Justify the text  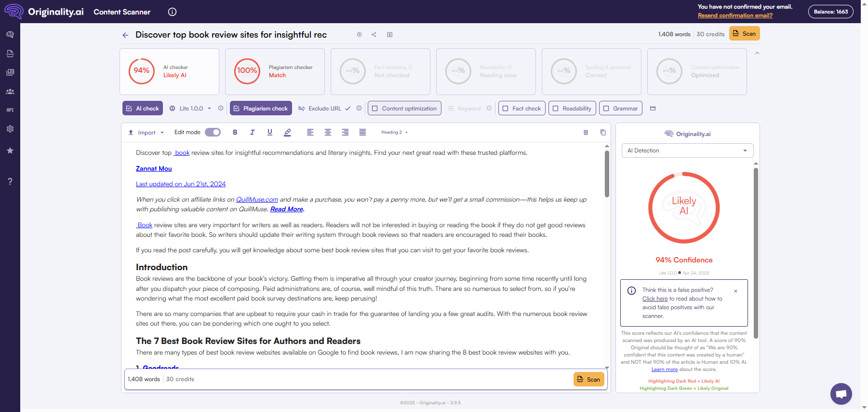coord(362,132)
